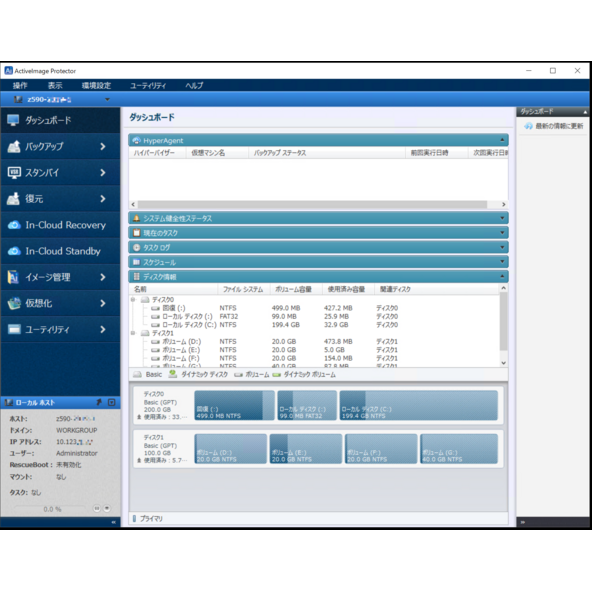Click the ダイナミック ディスク legend icon

tap(173, 374)
